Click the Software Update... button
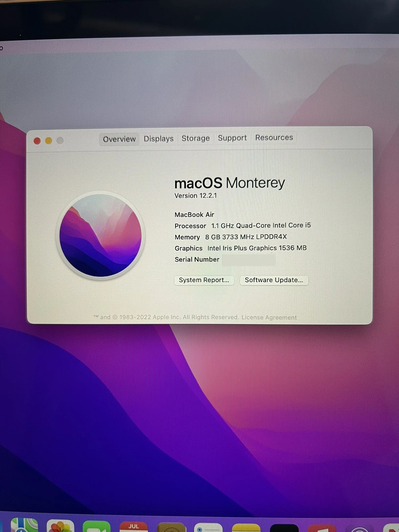Viewport: 399px width, 532px height. point(274,280)
